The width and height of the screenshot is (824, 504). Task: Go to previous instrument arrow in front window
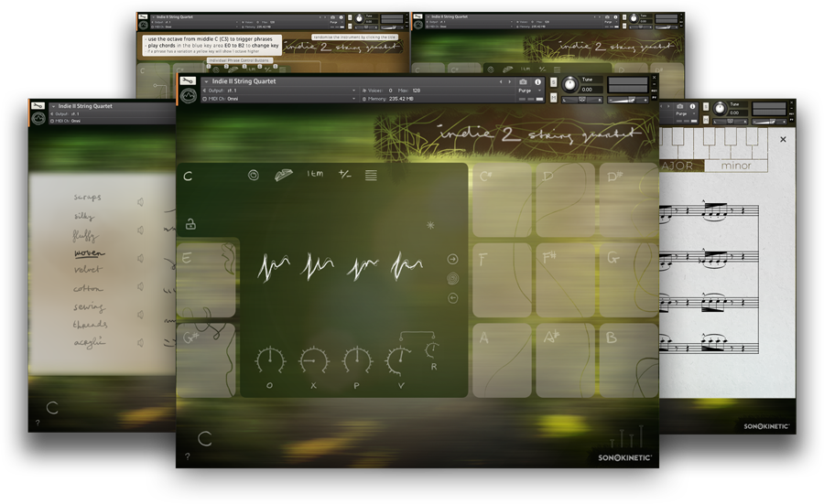501,82
